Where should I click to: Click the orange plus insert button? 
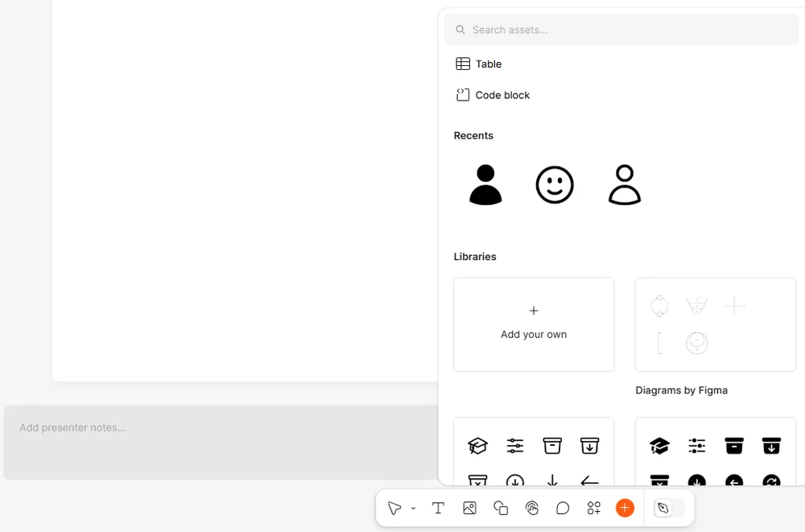(625, 509)
